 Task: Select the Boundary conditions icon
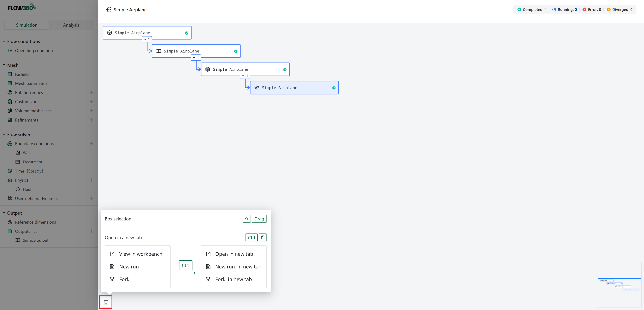tap(10, 143)
